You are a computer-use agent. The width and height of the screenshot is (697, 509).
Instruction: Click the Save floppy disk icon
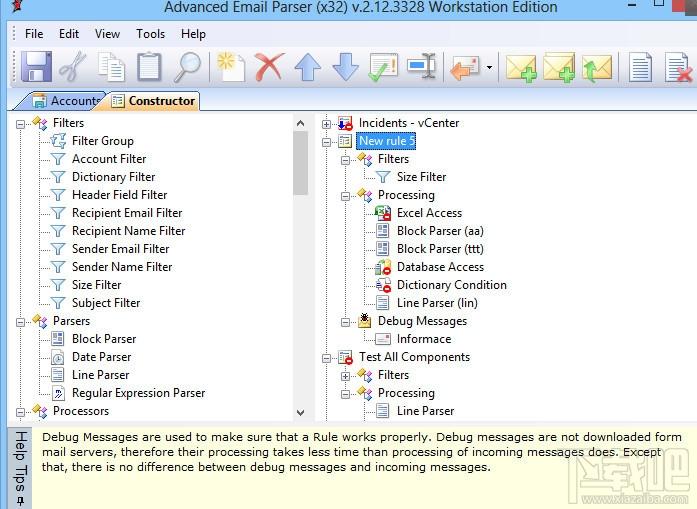[36, 67]
